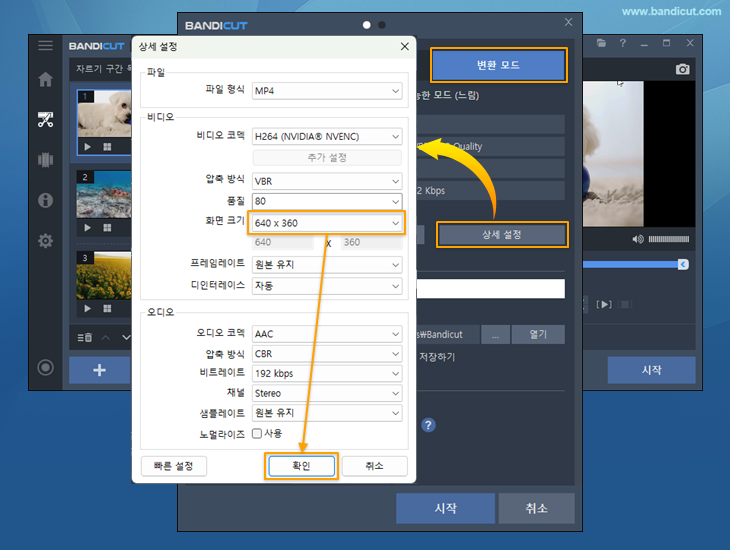The height and width of the screenshot is (550, 730).
Task: Enable the 노멀라이즈 사용 checkbox
Action: tap(257, 434)
